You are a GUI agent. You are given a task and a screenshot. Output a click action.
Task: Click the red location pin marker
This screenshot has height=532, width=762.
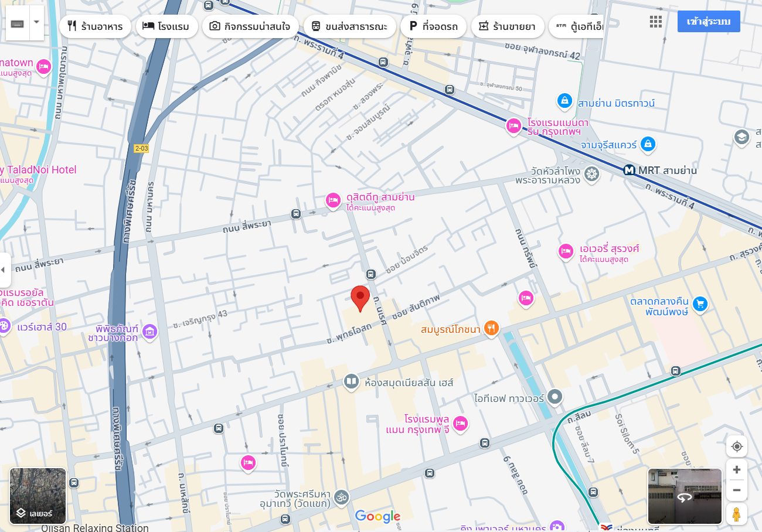pyautogui.click(x=360, y=299)
